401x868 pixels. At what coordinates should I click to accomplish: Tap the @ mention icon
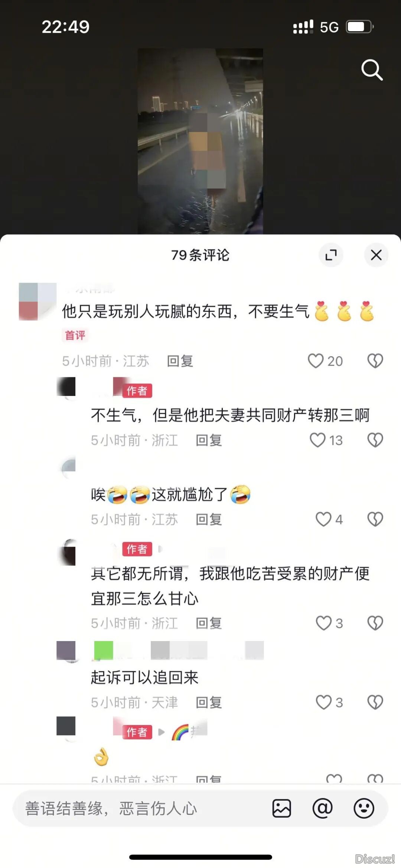tap(322, 809)
